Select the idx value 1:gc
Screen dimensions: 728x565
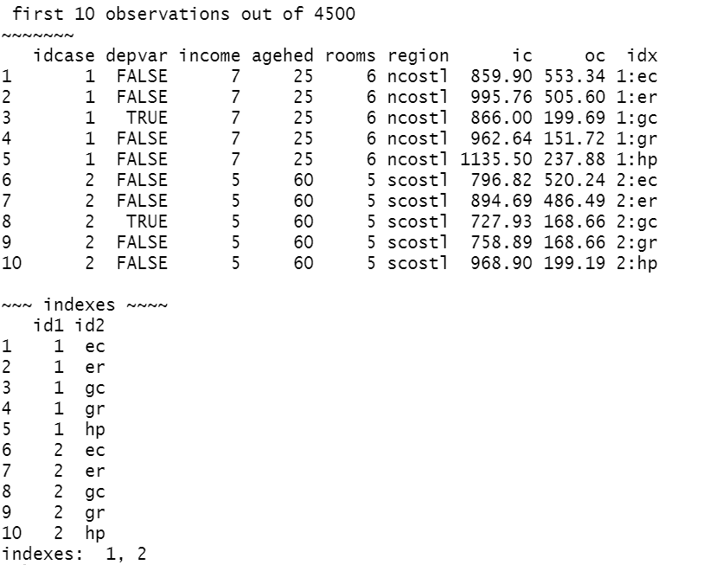[637, 118]
